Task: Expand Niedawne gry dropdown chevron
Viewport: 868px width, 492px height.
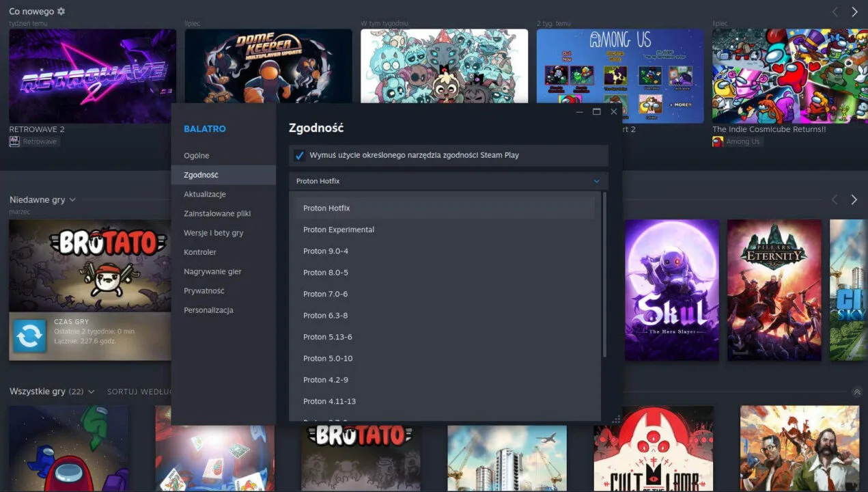Action: point(72,200)
